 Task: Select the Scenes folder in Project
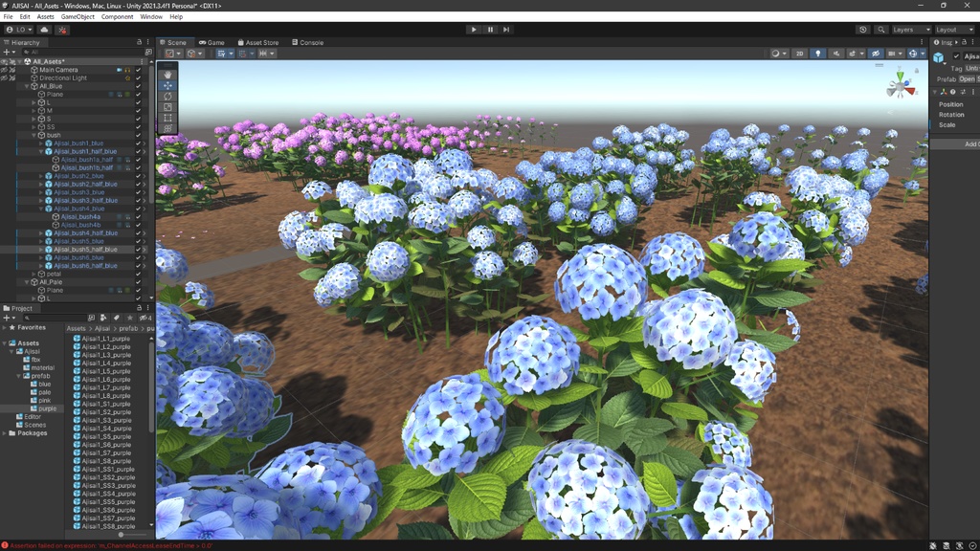(34, 425)
